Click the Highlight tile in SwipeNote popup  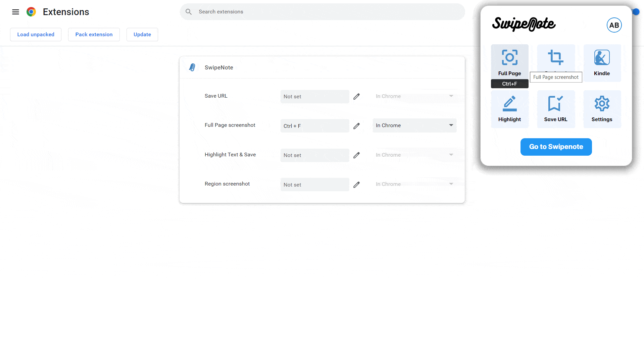pyautogui.click(x=509, y=109)
